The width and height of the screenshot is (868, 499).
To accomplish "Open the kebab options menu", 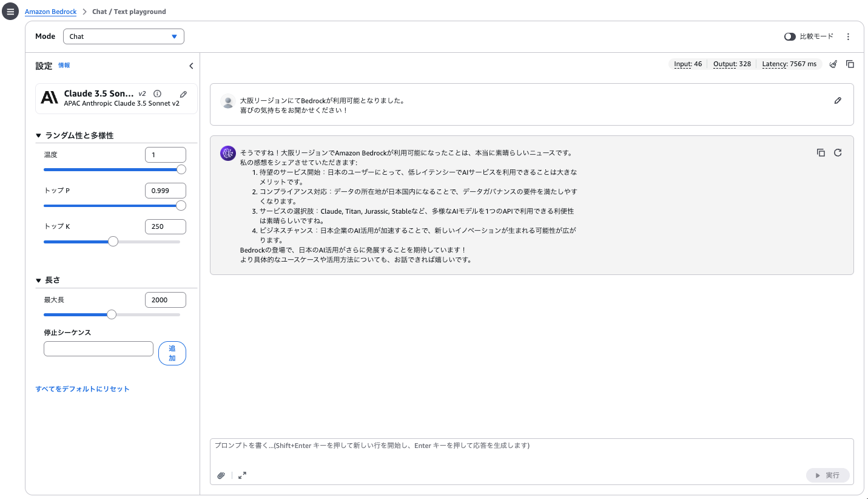I will [x=848, y=36].
